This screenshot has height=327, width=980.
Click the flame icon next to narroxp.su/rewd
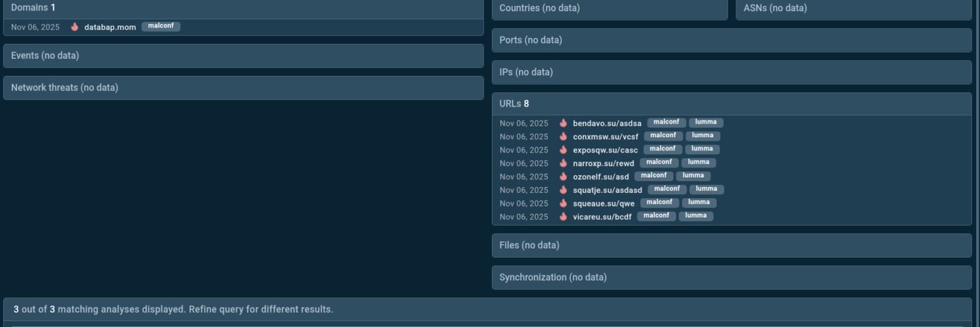tap(563, 163)
